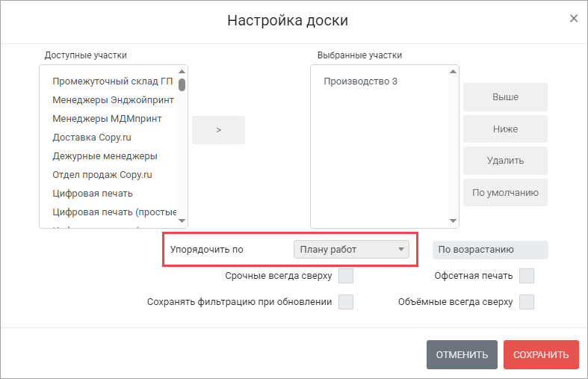Toggle Объёмные всегда сверху checkbox
The height and width of the screenshot is (379, 588).
tap(527, 302)
